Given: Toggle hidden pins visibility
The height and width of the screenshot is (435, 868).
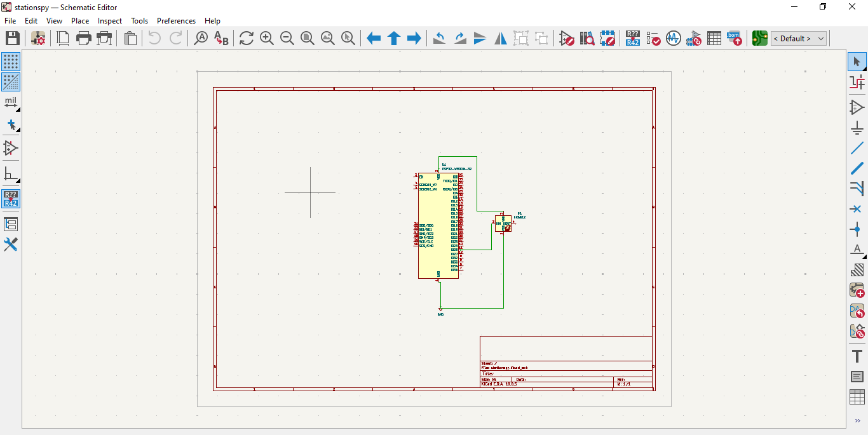Looking at the screenshot, I should coord(11,148).
